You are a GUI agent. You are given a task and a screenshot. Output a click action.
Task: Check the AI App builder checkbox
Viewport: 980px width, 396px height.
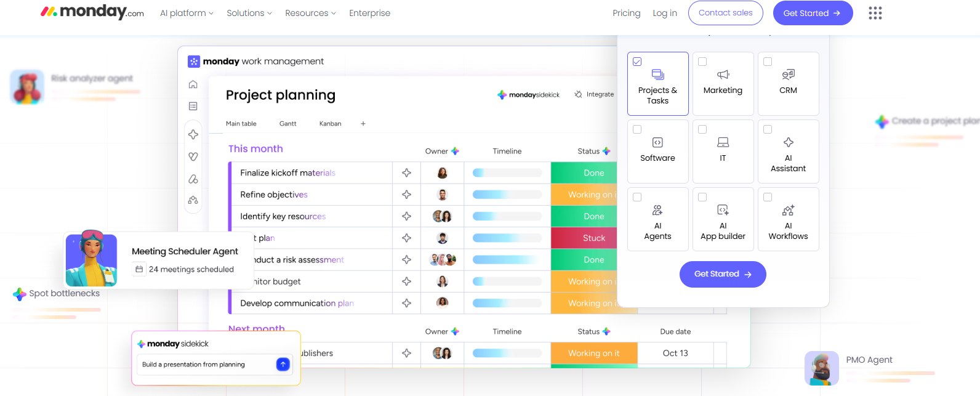[702, 197]
